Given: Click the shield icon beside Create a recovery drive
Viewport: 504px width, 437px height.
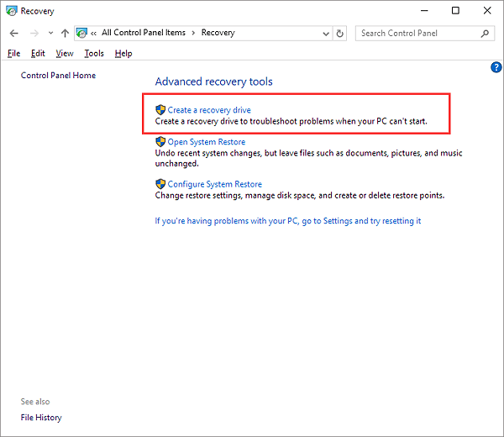Looking at the screenshot, I should click(160, 110).
